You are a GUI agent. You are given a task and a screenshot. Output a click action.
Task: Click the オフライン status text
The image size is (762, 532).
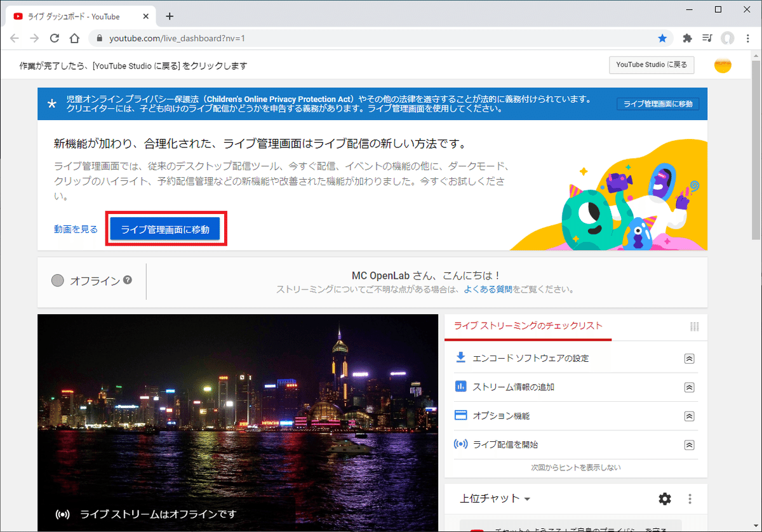95,281
